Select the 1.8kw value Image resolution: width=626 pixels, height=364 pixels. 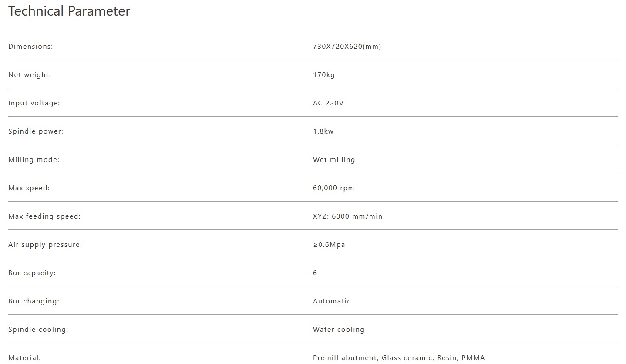pos(323,131)
